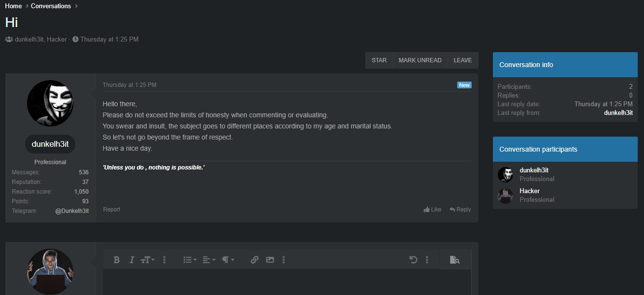Open paragraph format dropdown
644x295 pixels.
pyautogui.click(x=228, y=260)
